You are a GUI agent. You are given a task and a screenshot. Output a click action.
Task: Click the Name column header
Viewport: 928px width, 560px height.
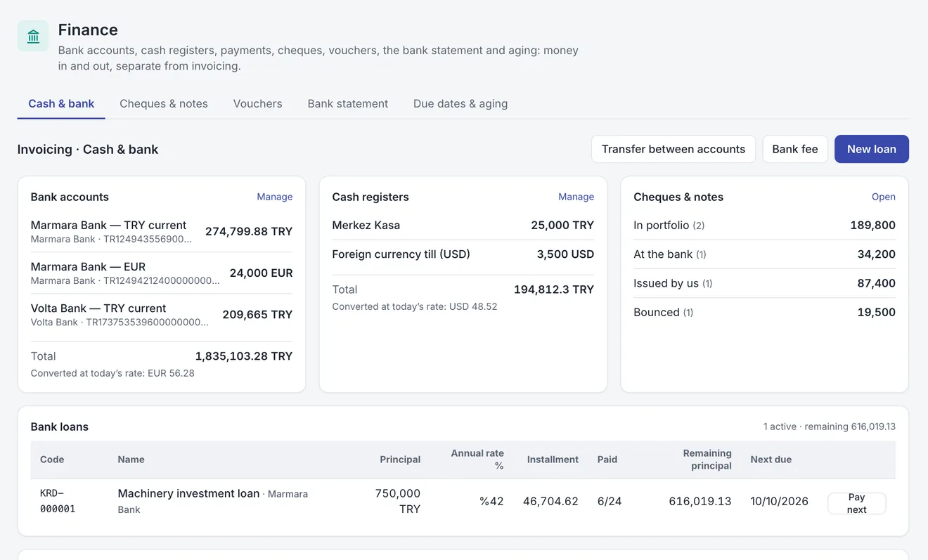pos(131,460)
